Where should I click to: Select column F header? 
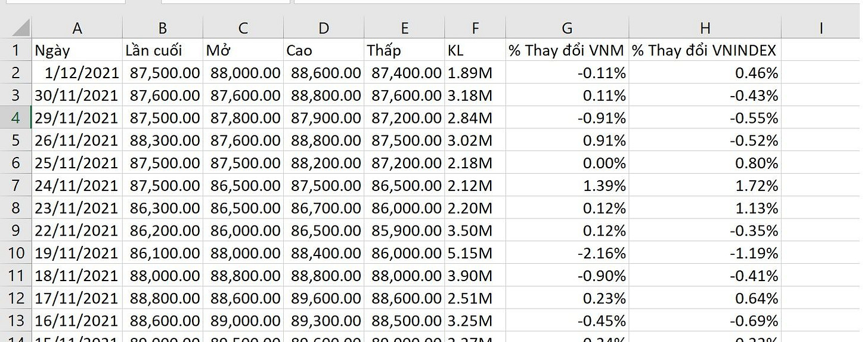(475, 28)
